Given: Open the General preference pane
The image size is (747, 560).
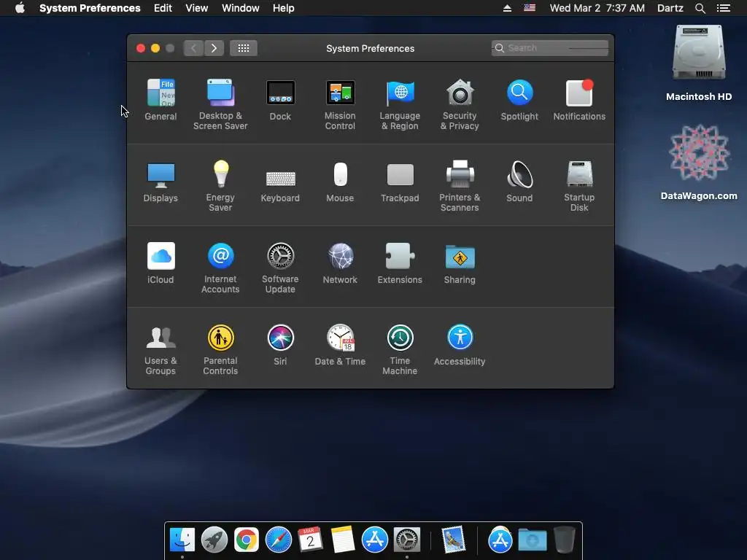Looking at the screenshot, I should tap(160, 99).
